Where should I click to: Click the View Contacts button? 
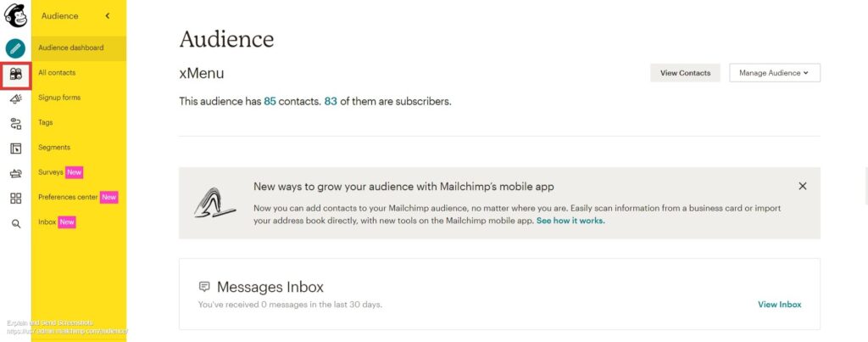[685, 73]
